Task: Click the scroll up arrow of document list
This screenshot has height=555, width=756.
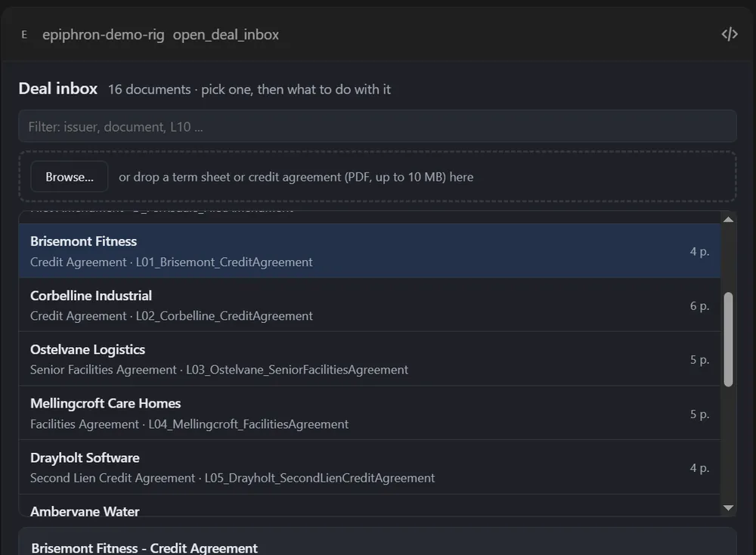Action: point(729,220)
